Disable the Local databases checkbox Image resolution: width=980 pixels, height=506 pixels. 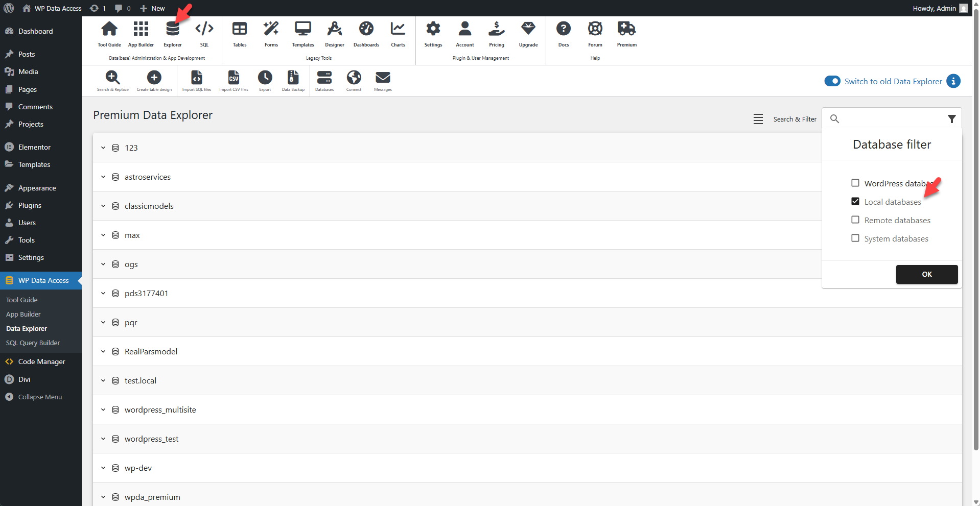tap(855, 201)
